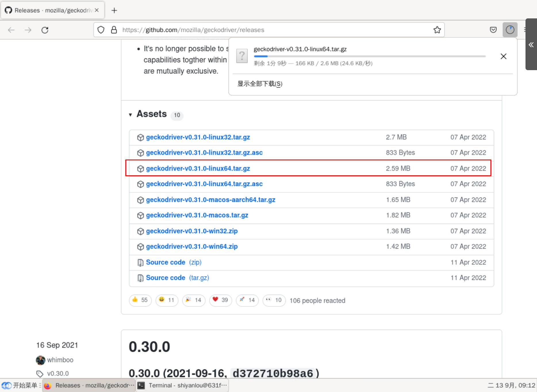The width and height of the screenshot is (537, 392).
Task: Click package icon beside win64.zip
Action: [x=140, y=247]
